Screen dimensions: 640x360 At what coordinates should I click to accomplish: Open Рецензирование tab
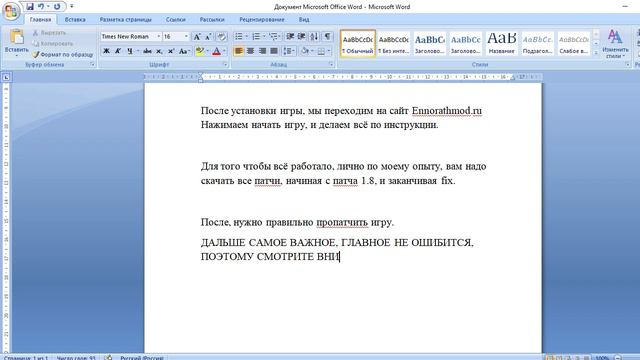coord(262,20)
